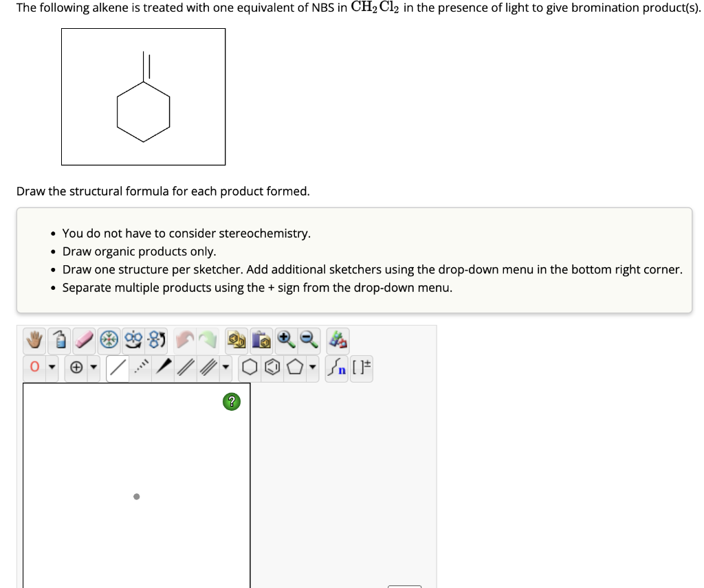
Task: Flip structure vertically icon
Action: tap(157, 339)
